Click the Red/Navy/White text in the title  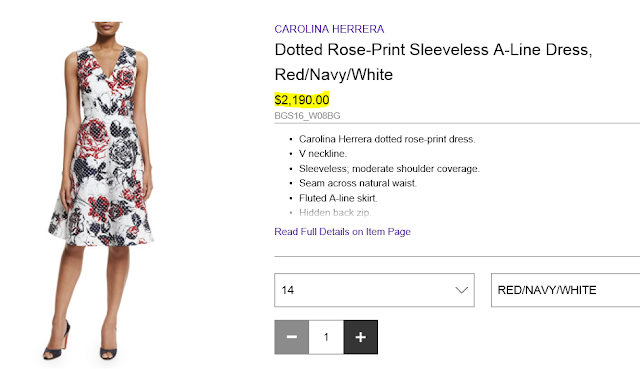(333, 75)
